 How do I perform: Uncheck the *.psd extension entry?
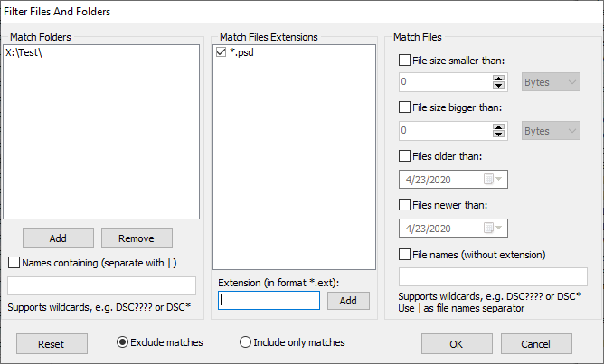click(222, 53)
